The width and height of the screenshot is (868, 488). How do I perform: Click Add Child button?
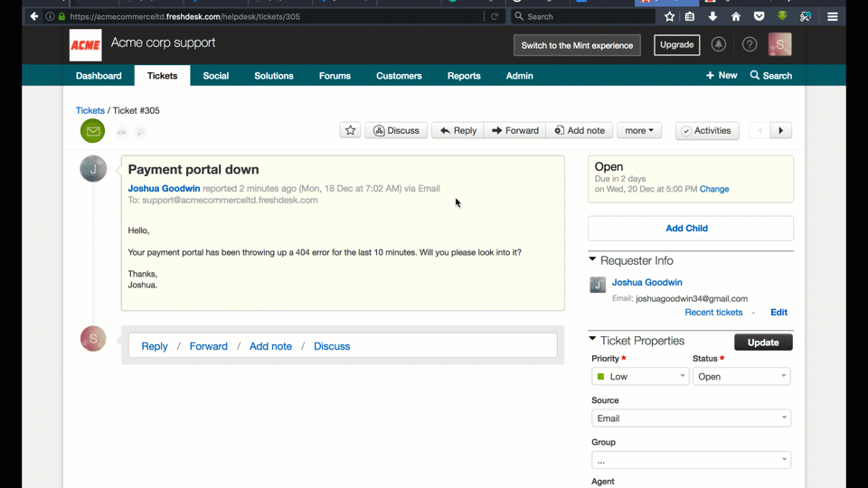[691, 229]
